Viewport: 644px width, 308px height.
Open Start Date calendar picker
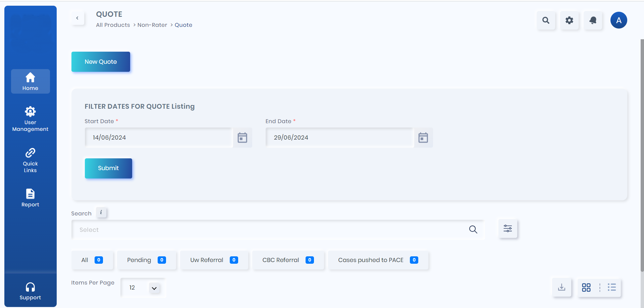242,138
